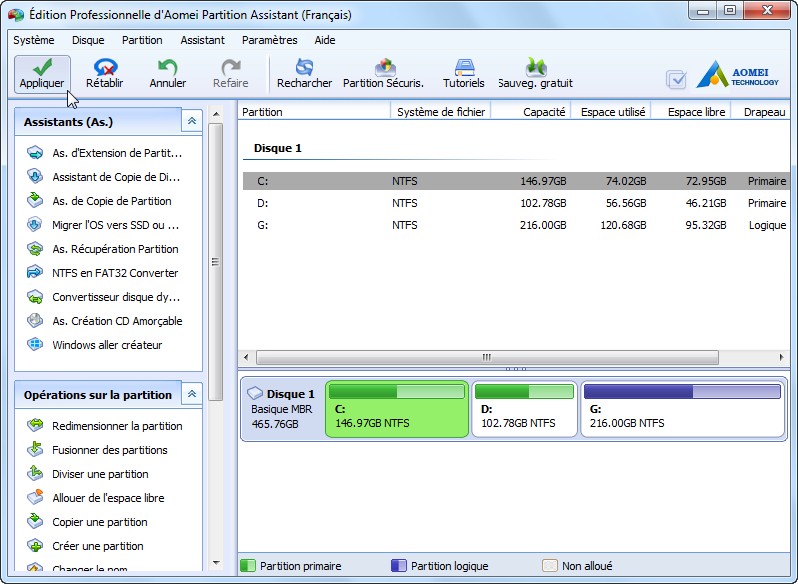Launch Assistant de Copie de Disque
The width and height of the screenshot is (798, 584).
pyautogui.click(x=105, y=177)
